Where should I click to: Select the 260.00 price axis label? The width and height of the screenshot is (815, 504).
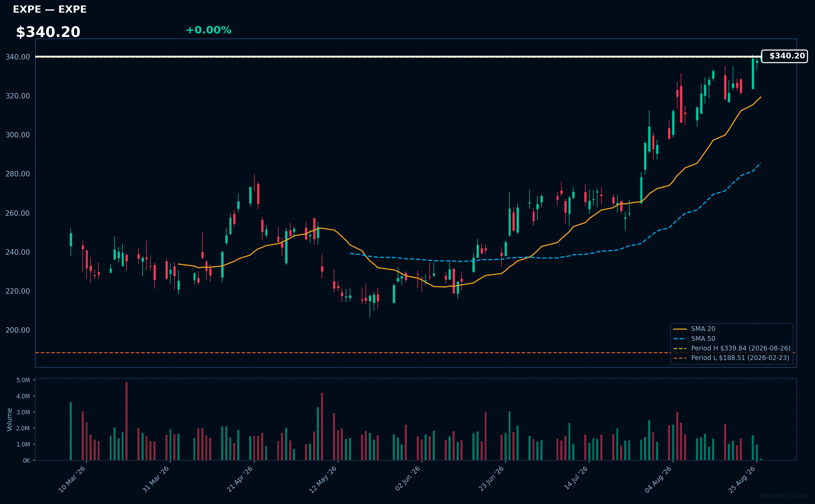pos(18,213)
